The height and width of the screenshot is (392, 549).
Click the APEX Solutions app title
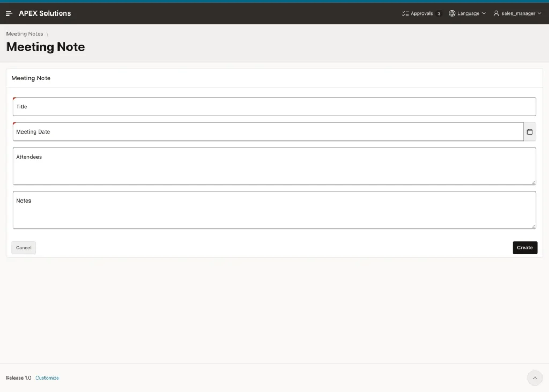pyautogui.click(x=45, y=13)
